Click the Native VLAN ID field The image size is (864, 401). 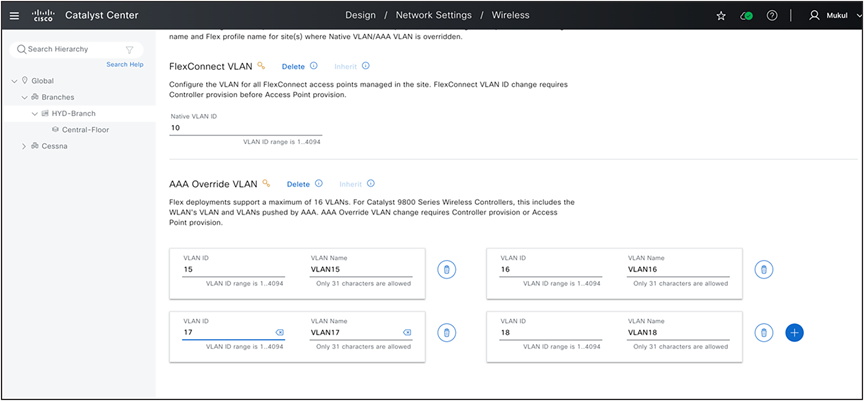[245, 128]
